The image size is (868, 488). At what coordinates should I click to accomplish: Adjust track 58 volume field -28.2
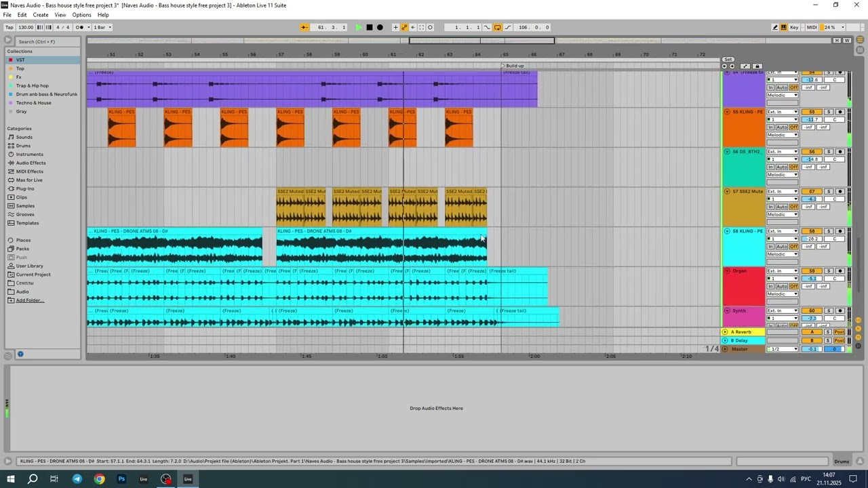coord(812,239)
